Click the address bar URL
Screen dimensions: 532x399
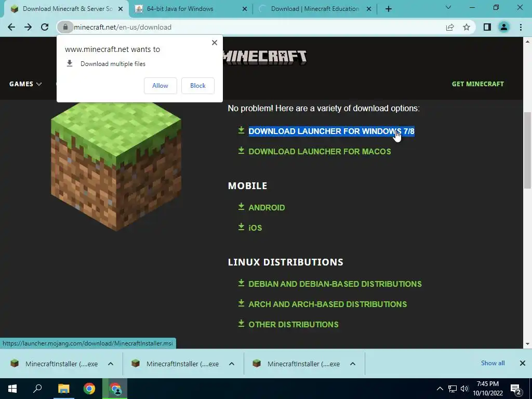click(123, 27)
